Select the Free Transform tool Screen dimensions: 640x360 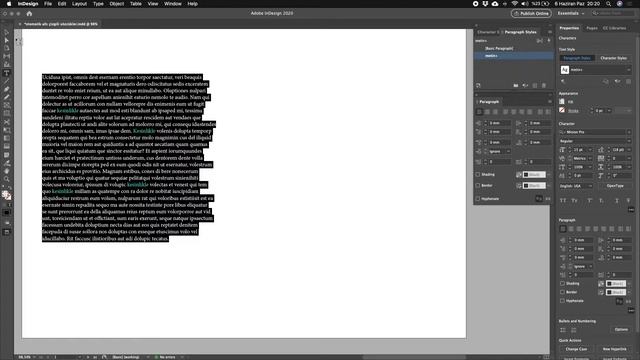7,130
